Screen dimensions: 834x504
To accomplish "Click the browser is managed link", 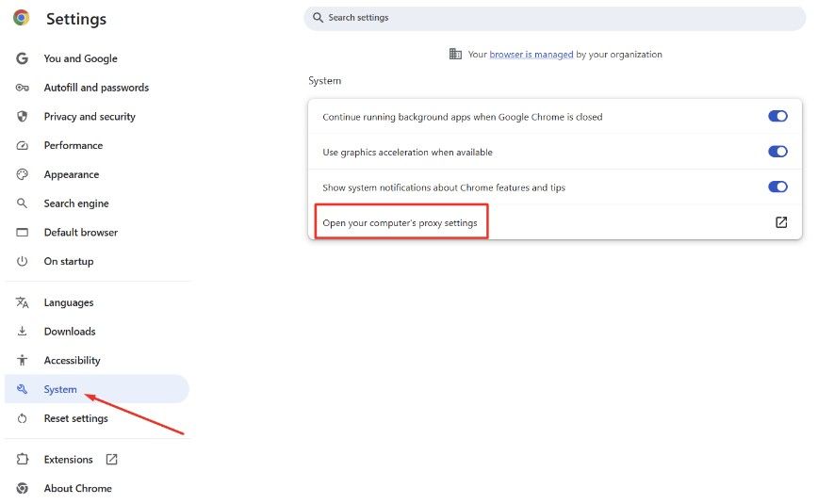I will (531, 55).
